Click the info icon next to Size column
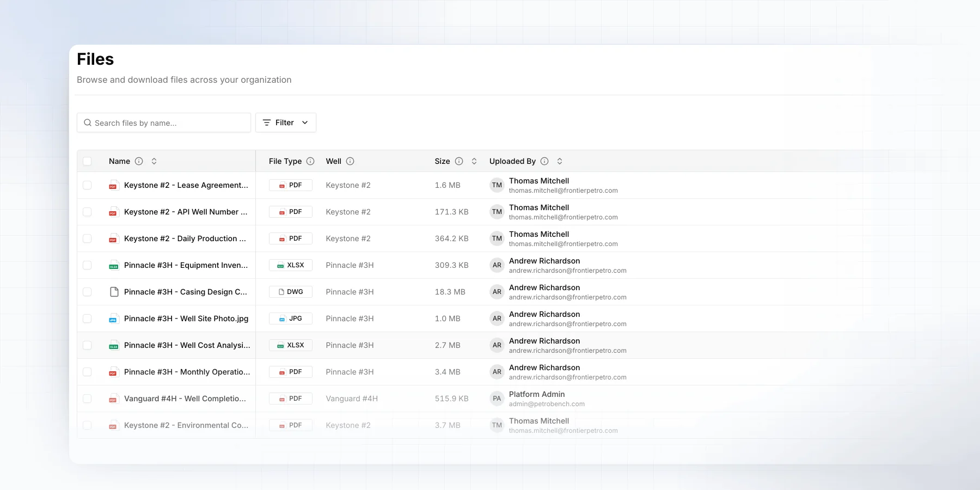 tap(459, 161)
